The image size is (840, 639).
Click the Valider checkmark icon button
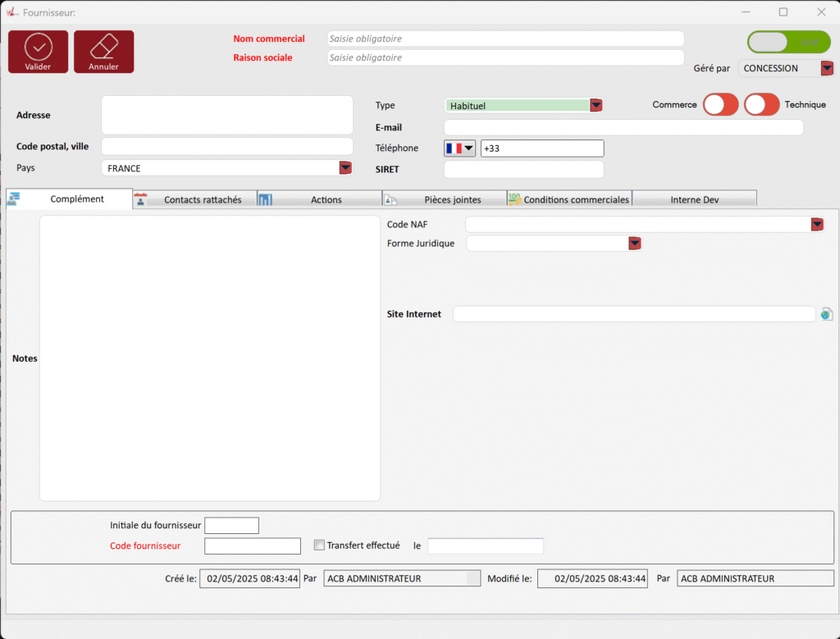point(38,52)
